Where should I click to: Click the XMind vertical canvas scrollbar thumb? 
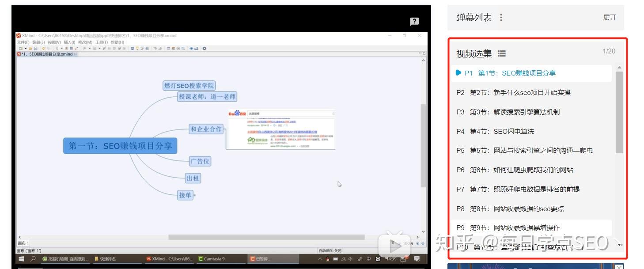(x=424, y=146)
